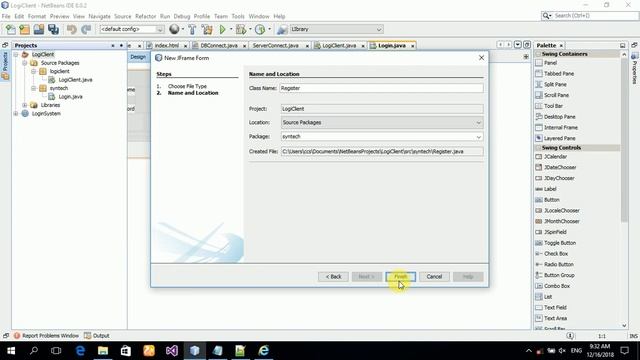The width and height of the screenshot is (640, 360).
Task: Click the Design view button
Action: point(138,57)
